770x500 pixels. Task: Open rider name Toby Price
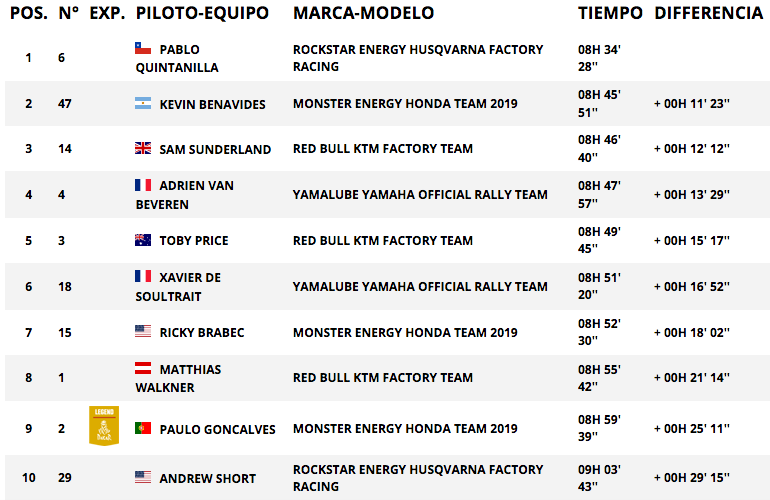(194, 241)
